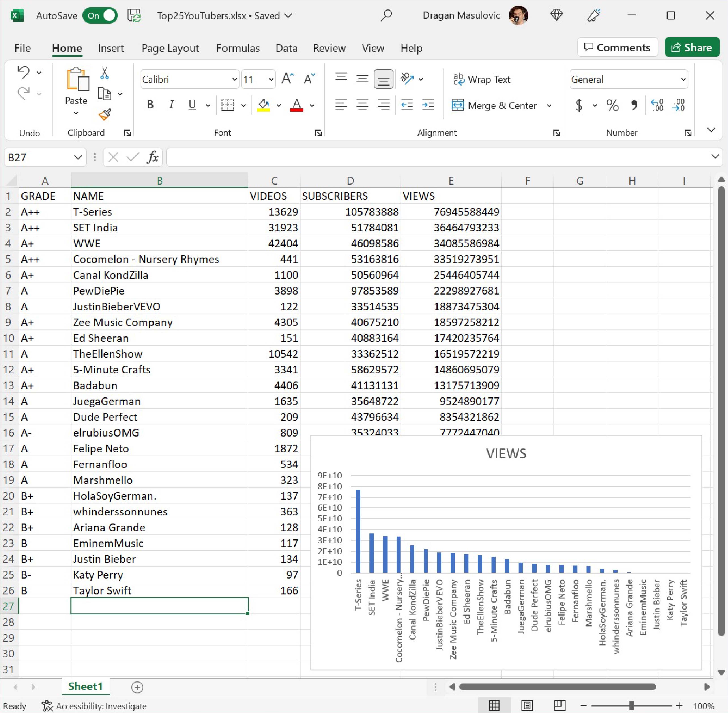The width and height of the screenshot is (728, 713).
Task: Click the Insert Function fx icon
Action: 152,157
